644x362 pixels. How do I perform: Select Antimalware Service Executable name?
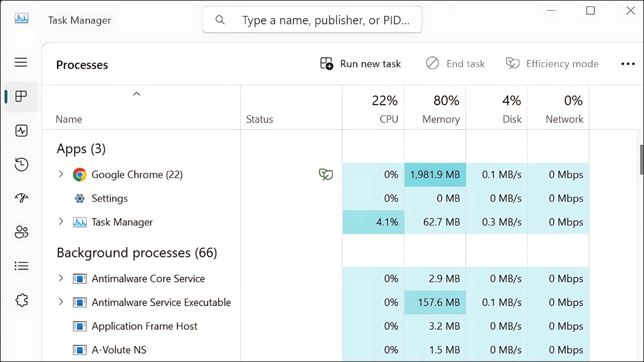(x=161, y=302)
